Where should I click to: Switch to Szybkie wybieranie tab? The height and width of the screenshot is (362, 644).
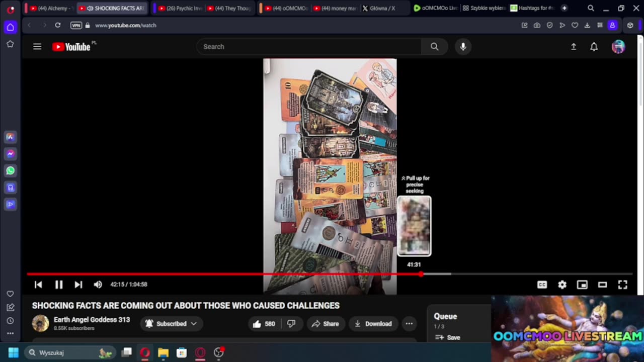484,8
